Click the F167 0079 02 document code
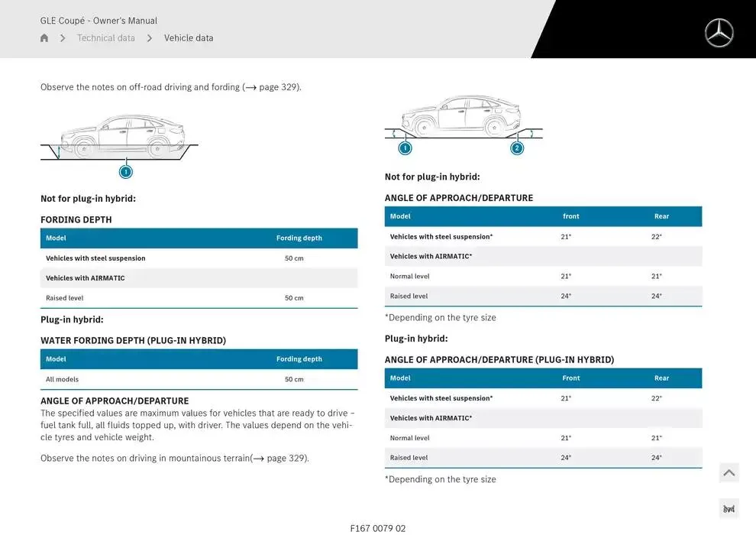This screenshot has height=535, width=756. pyautogui.click(x=378, y=527)
